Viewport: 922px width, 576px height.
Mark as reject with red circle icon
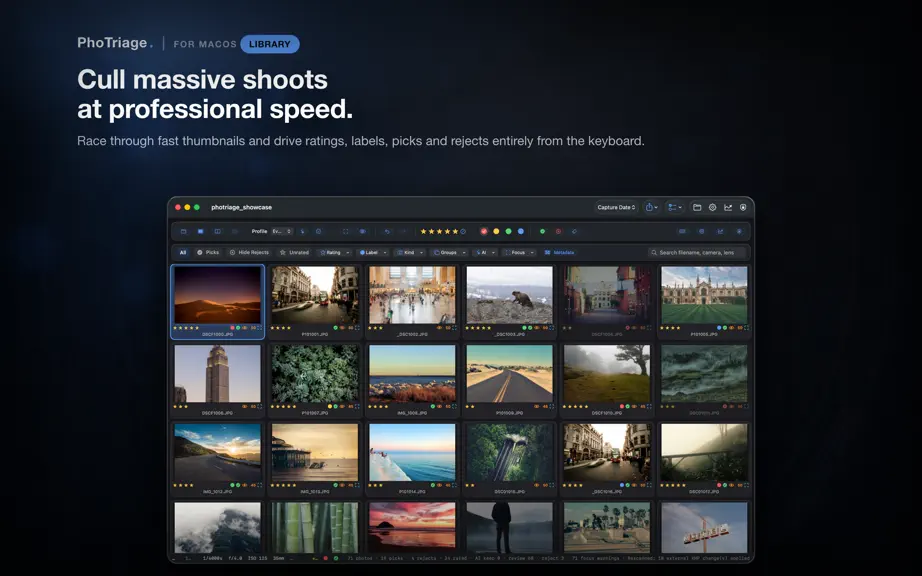click(x=558, y=232)
